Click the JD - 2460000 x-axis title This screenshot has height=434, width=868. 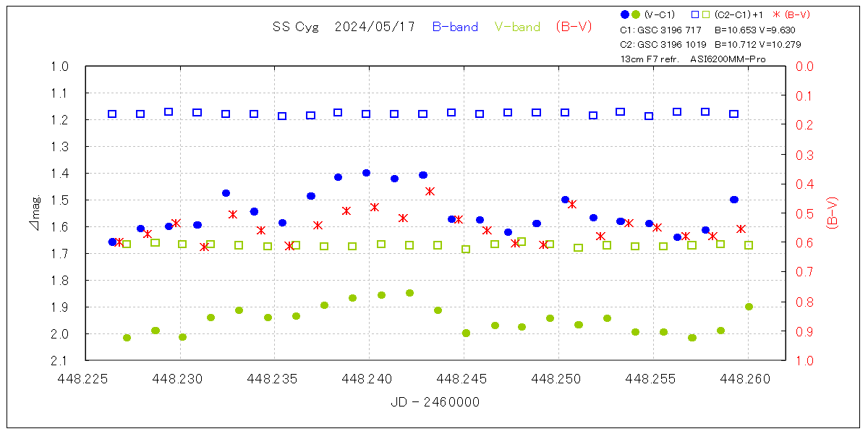435,402
